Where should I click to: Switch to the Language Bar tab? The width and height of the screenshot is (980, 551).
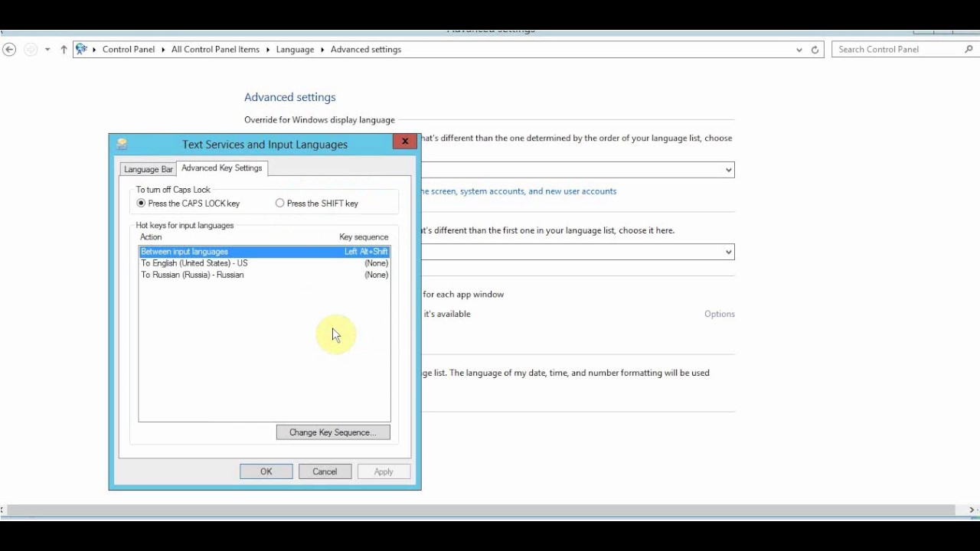[x=149, y=169]
